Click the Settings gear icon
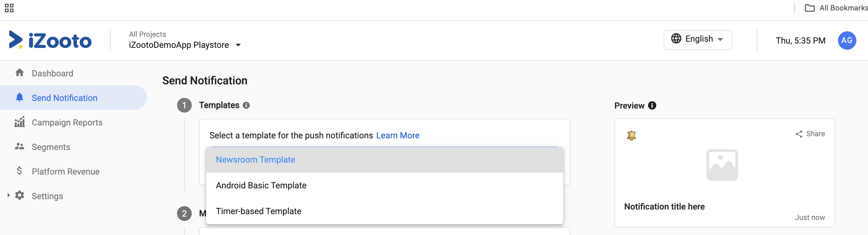This screenshot has width=868, height=235. point(20,195)
